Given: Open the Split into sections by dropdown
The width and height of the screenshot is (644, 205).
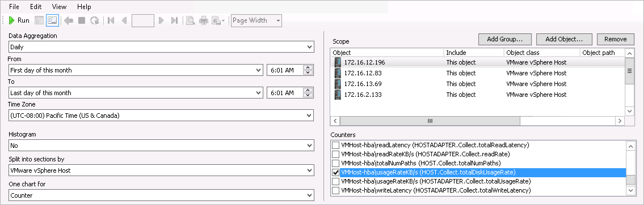Looking at the screenshot, I should pos(310,170).
